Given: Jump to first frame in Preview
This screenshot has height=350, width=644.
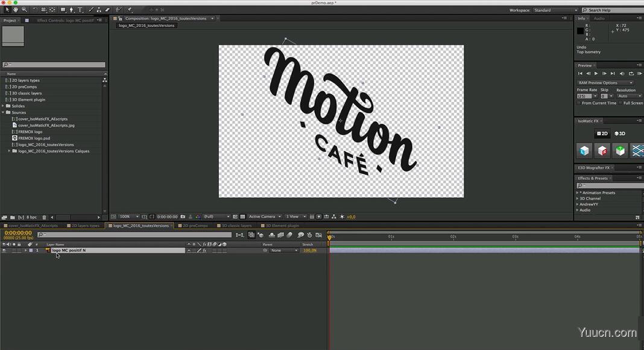Looking at the screenshot, I should pos(580,74).
